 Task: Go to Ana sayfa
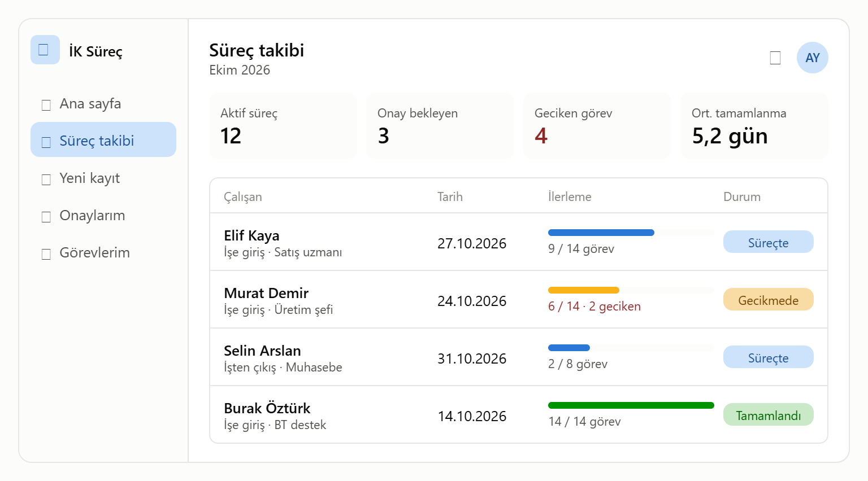coord(103,103)
